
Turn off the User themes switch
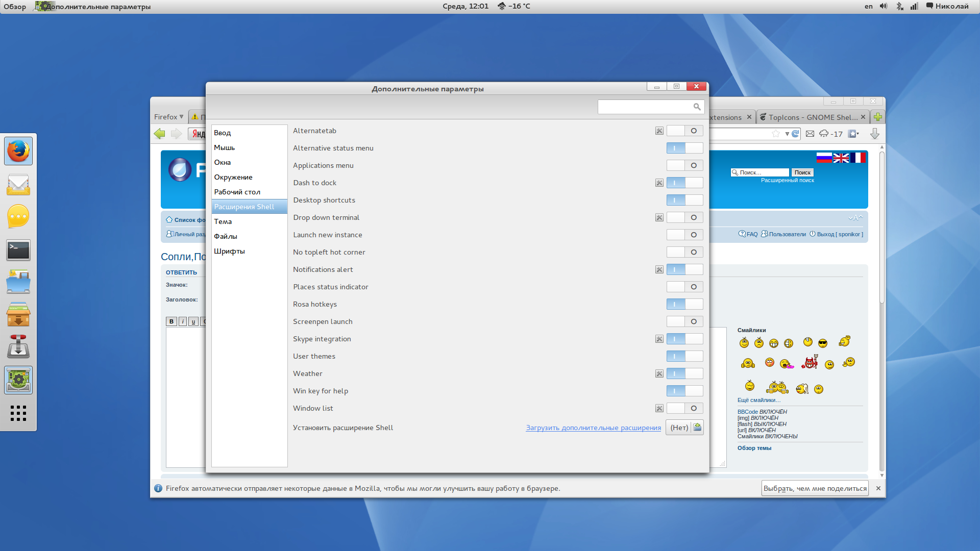click(684, 356)
